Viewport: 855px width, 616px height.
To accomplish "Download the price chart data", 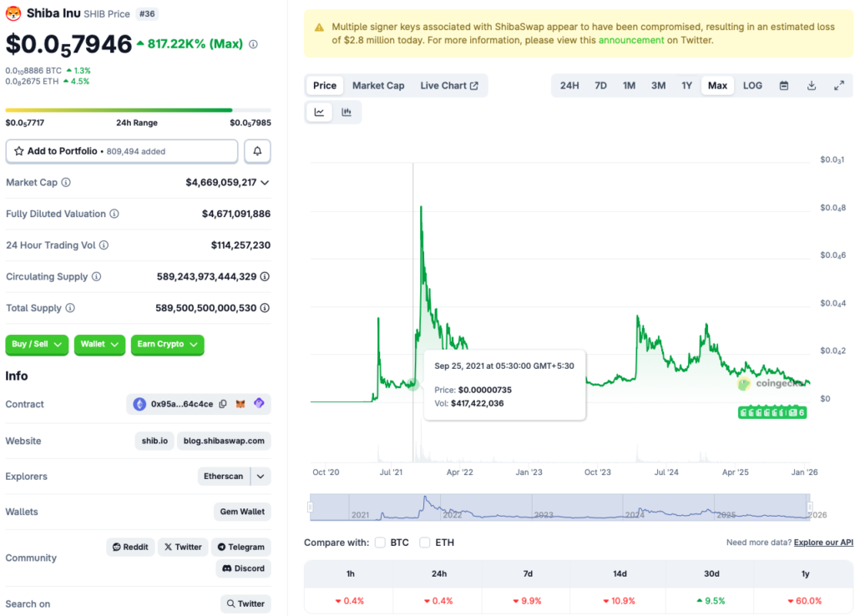I will click(x=811, y=85).
